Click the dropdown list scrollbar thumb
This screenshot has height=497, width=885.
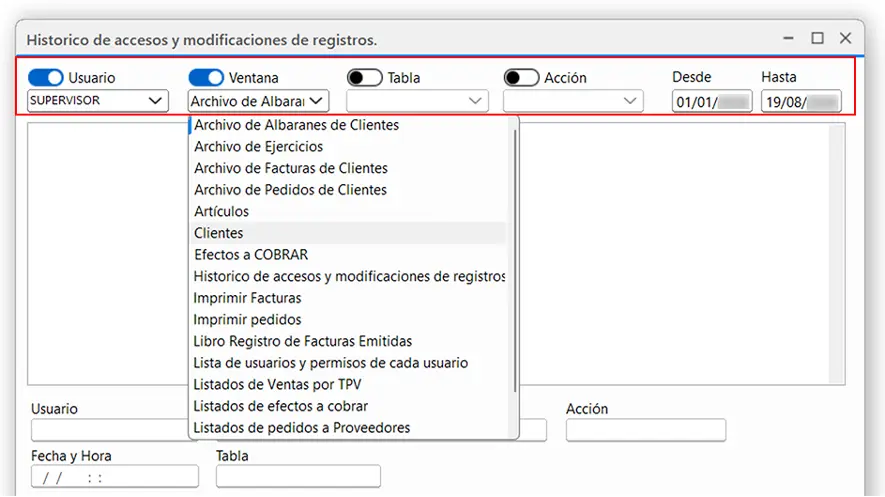(515, 261)
